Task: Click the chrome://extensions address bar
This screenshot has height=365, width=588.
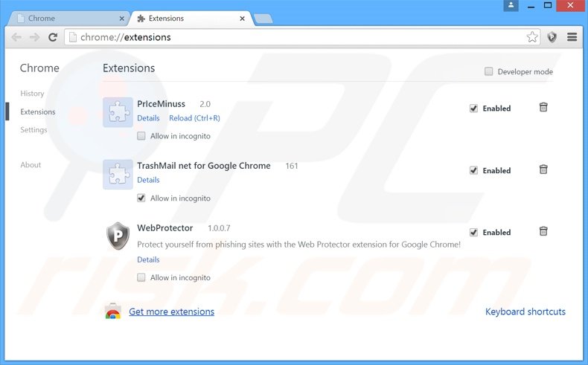Action: (x=296, y=37)
